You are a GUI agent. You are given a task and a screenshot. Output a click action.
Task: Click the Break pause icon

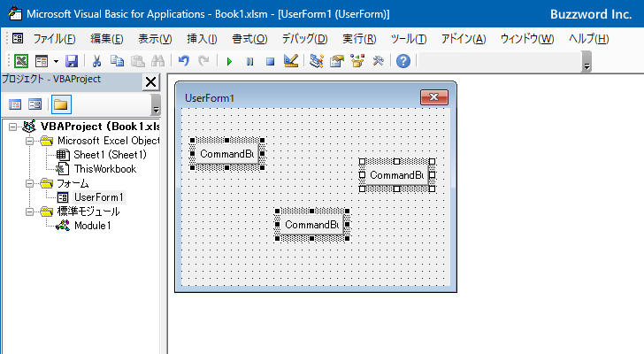[249, 62]
